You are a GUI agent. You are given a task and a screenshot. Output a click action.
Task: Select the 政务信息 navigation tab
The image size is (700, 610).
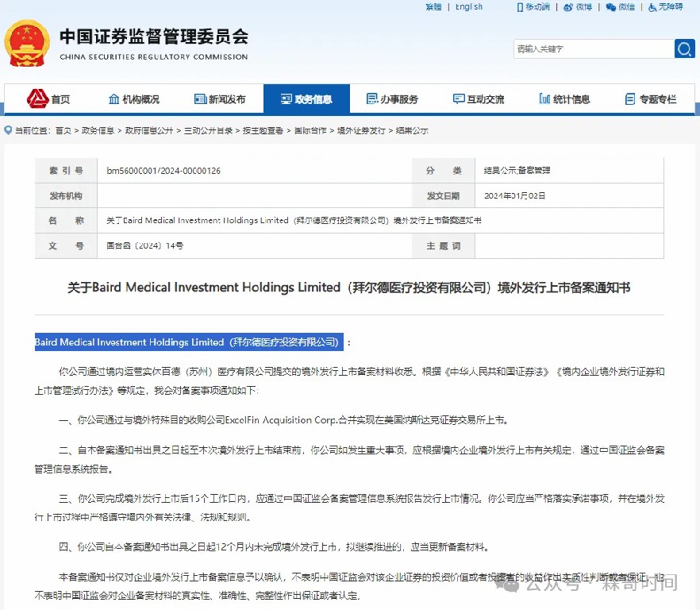tap(306, 98)
